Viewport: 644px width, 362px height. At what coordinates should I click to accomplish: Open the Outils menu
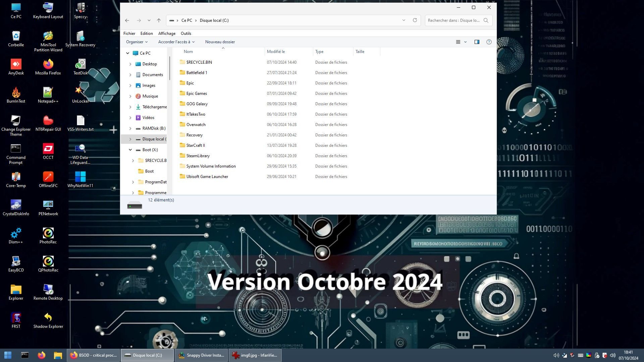pos(186,34)
